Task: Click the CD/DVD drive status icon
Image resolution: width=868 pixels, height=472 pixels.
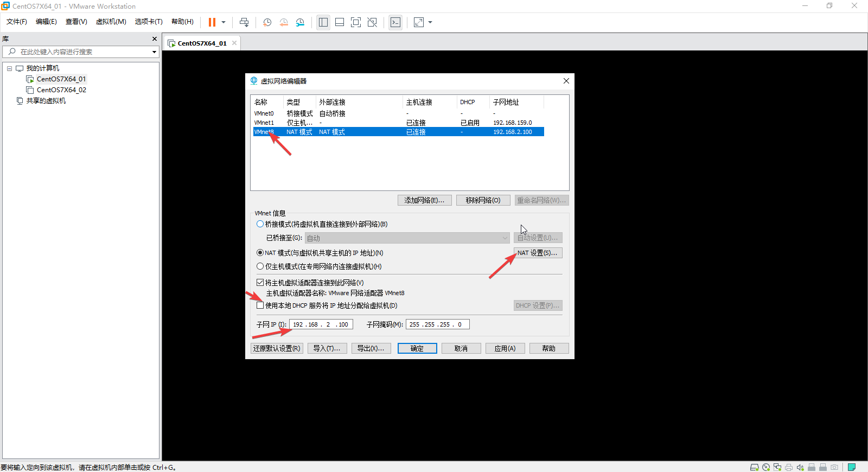Action: coord(766,467)
